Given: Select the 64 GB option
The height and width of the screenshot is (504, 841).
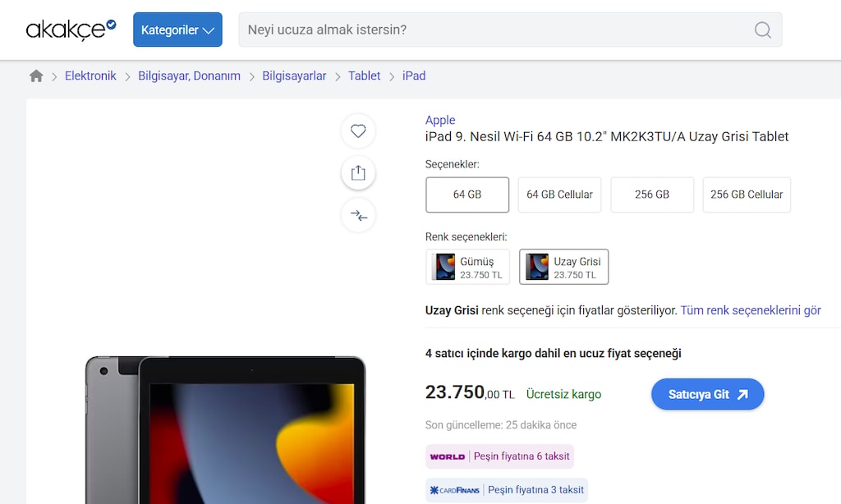Looking at the screenshot, I should click(x=467, y=195).
